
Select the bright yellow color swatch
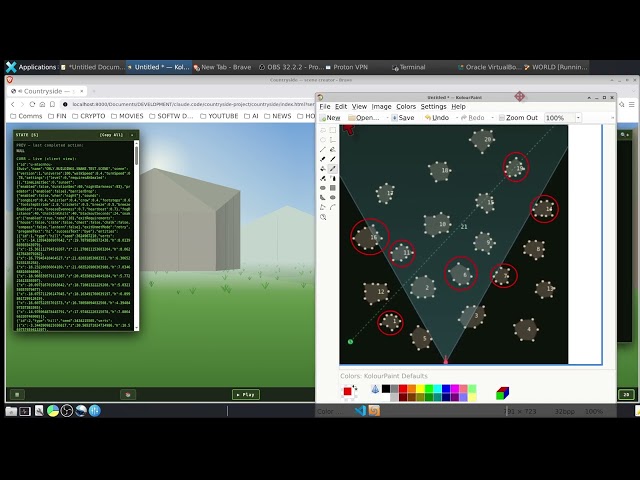[420, 389]
